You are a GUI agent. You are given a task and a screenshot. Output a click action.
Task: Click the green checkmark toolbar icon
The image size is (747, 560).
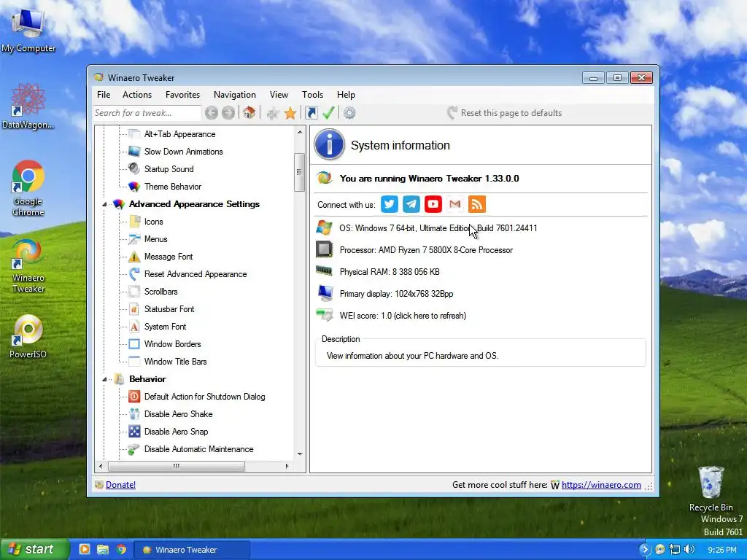328,113
